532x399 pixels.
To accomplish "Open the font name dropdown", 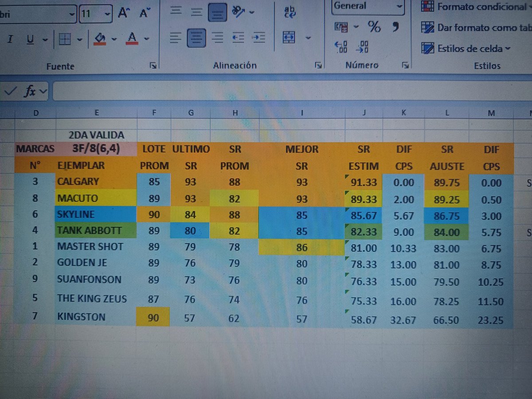I will click(x=73, y=14).
